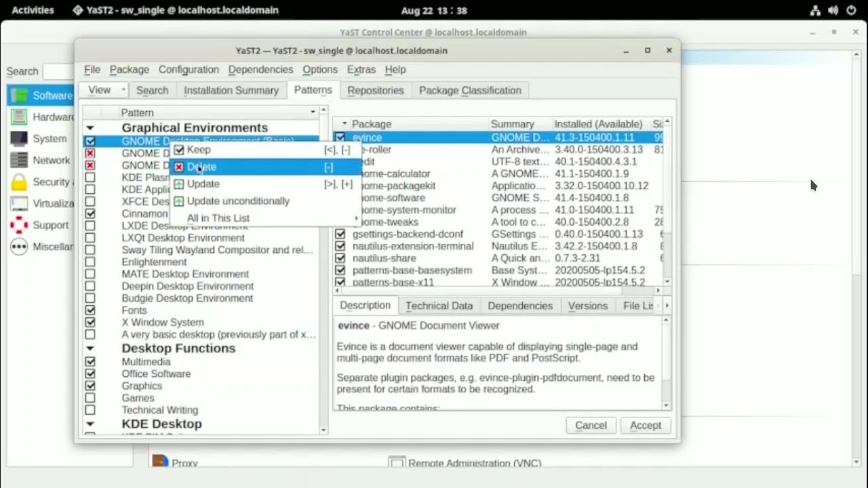This screenshot has width=868, height=488.
Task: Collapse the Desktop Functions group
Action: [90, 348]
